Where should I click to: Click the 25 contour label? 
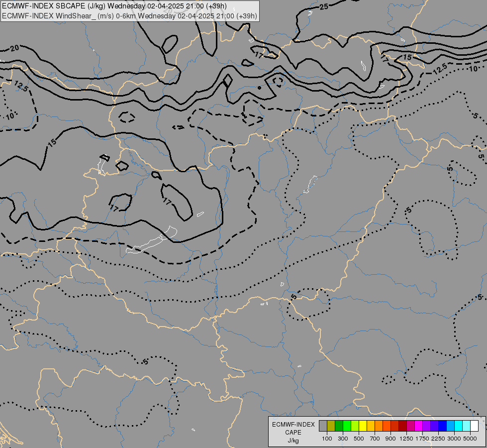coord(324,6)
